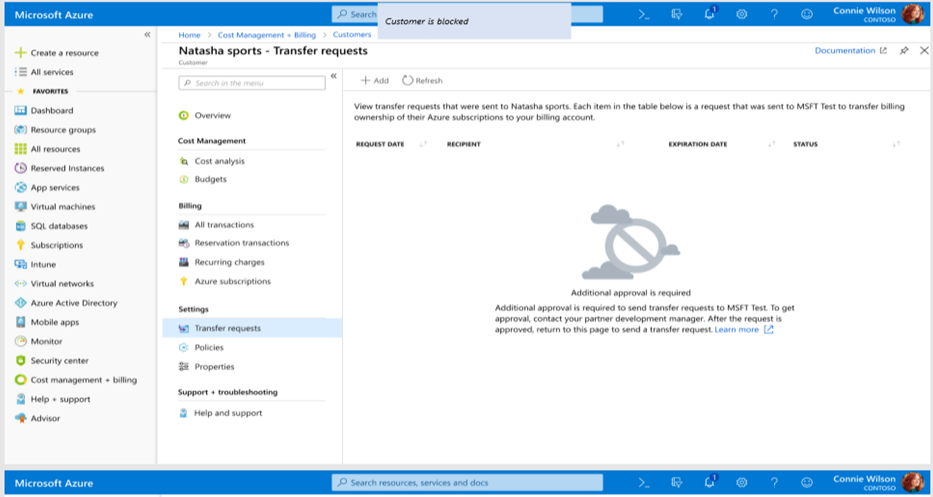Click lower Search resources, services and docs box
This screenshot has width=933, height=497.
(x=467, y=482)
